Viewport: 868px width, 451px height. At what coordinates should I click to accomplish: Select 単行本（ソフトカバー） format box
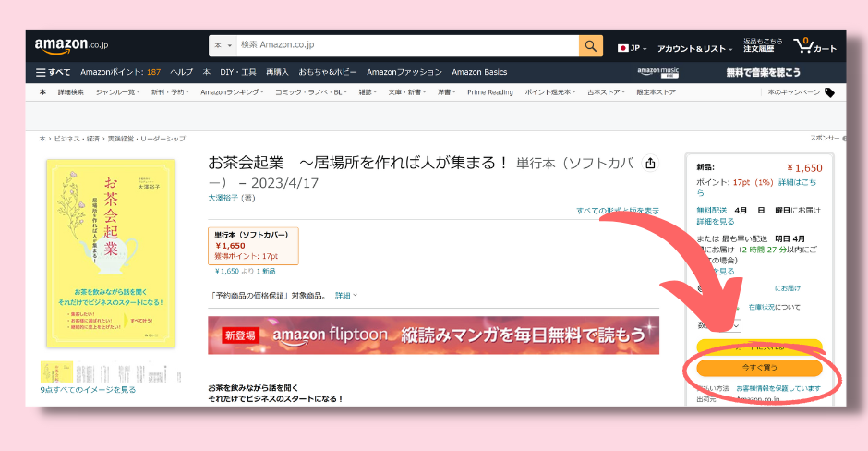click(253, 246)
